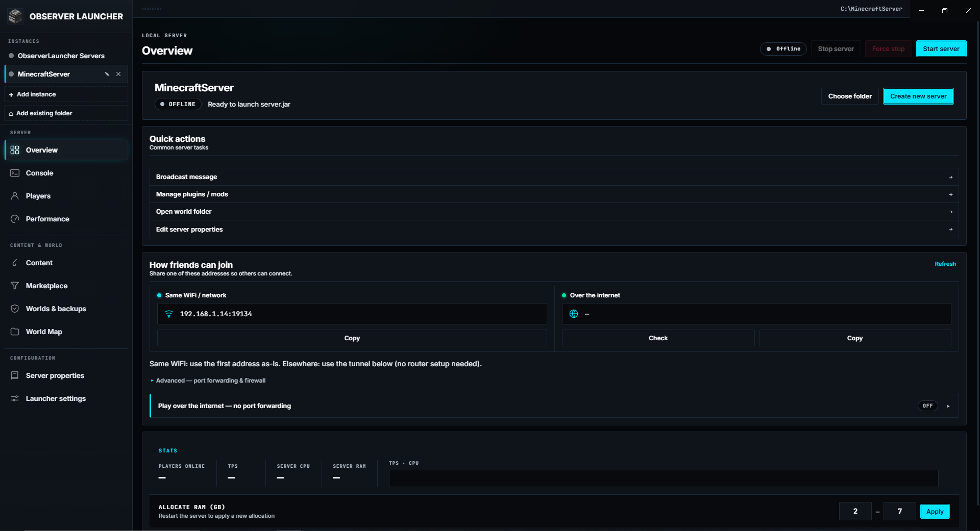The height and width of the screenshot is (531, 980).
Task: Click the 192.168.1.14:19134 address text
Action: point(216,314)
